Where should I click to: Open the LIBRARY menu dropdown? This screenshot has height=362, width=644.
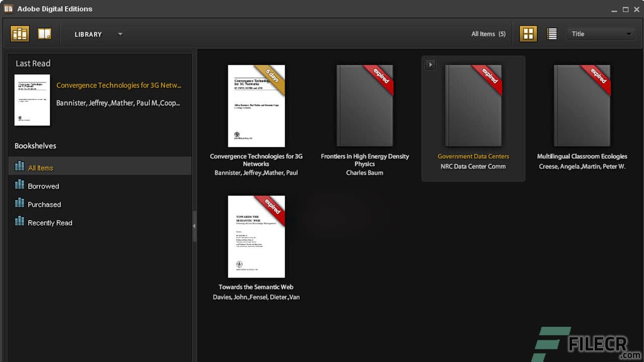click(120, 34)
